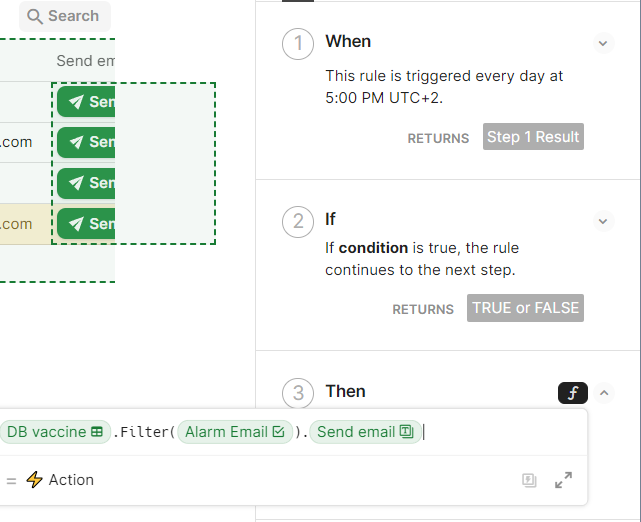Viewport: 641px width, 522px height.
Task: Click the step 1 number circle
Action: tap(298, 44)
